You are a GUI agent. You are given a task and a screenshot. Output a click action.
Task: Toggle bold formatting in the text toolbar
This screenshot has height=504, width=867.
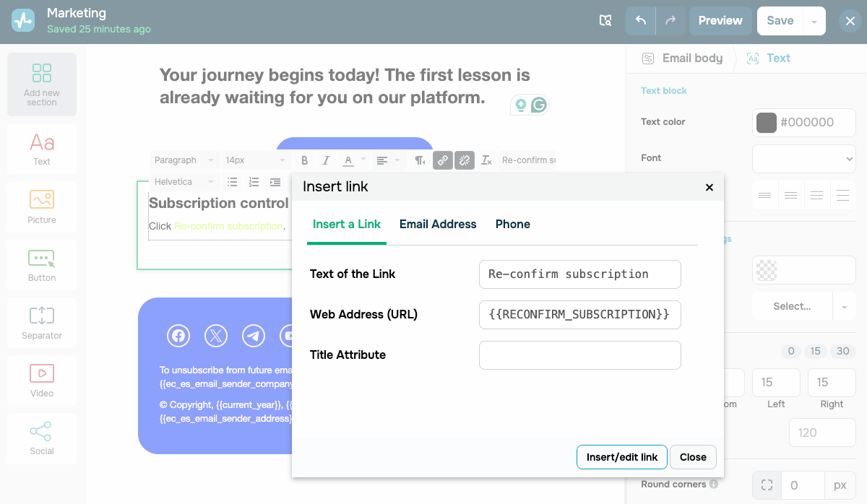[304, 160]
